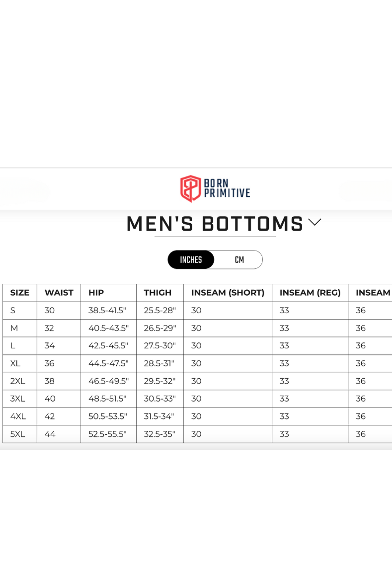This screenshot has width=392, height=578.
Task: Click the M thigh value 26.5-29"
Action: (160, 328)
